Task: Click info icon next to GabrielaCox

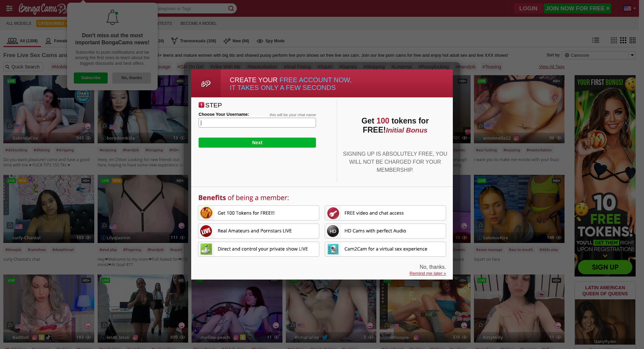Action: point(9,138)
